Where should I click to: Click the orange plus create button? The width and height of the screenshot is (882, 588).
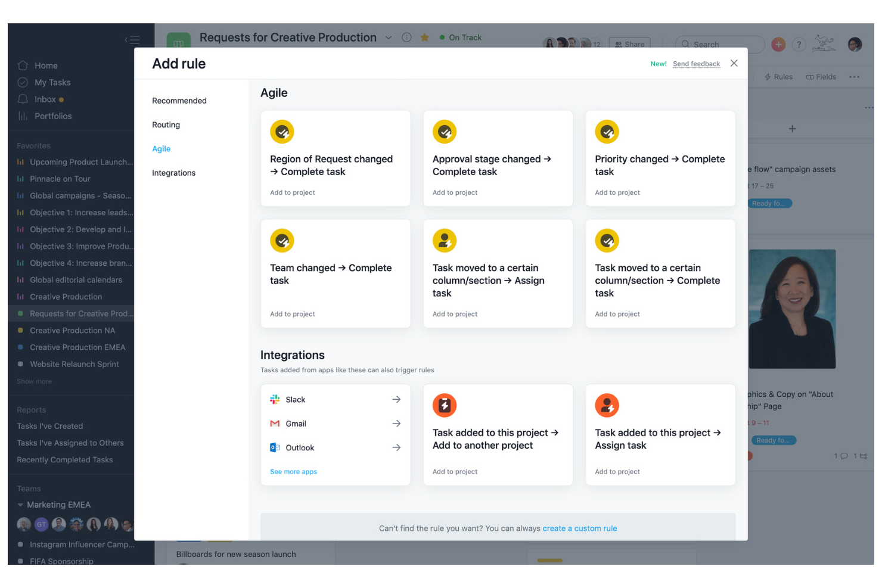[x=778, y=44]
